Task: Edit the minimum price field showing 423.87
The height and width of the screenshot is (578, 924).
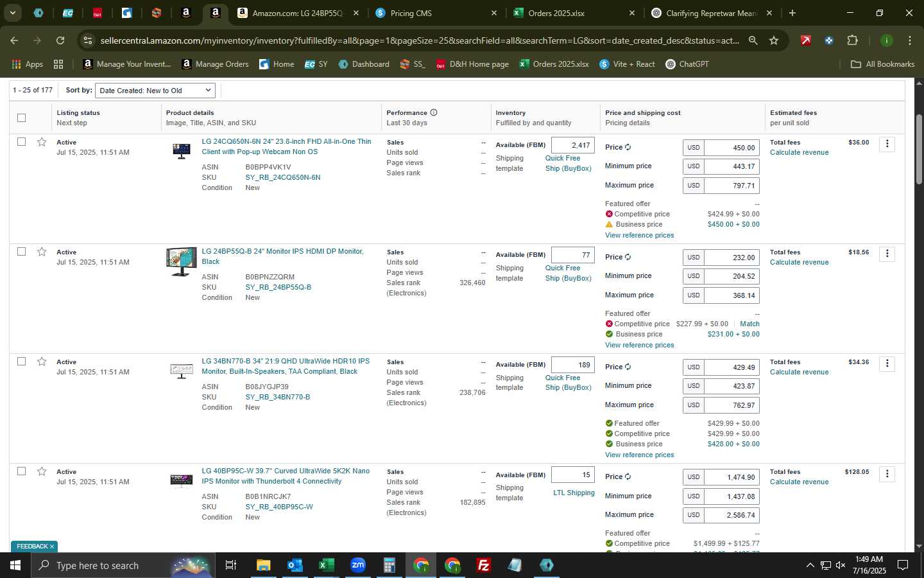Action: pos(732,386)
